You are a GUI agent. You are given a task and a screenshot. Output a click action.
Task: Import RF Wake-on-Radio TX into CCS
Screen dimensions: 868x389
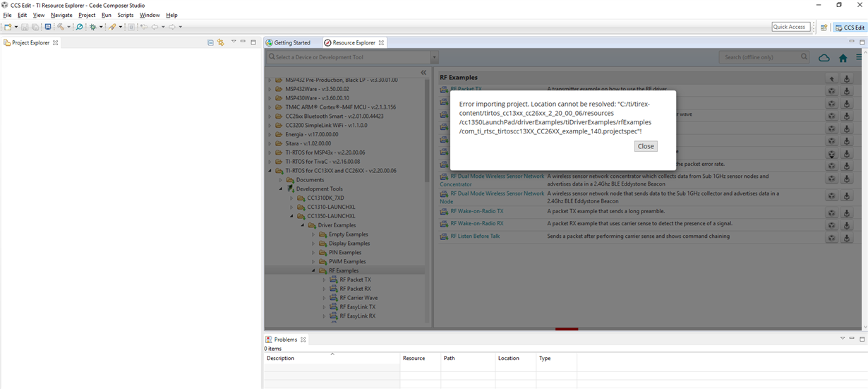click(x=831, y=213)
